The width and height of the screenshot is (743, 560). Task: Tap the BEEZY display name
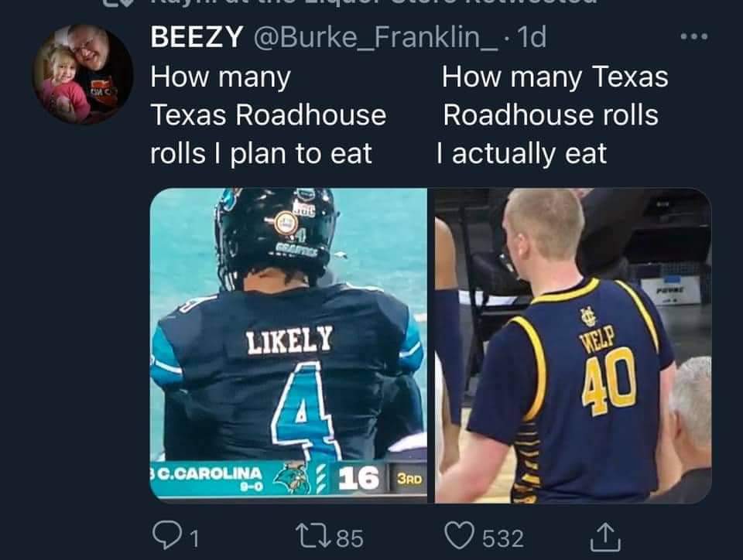197,36
